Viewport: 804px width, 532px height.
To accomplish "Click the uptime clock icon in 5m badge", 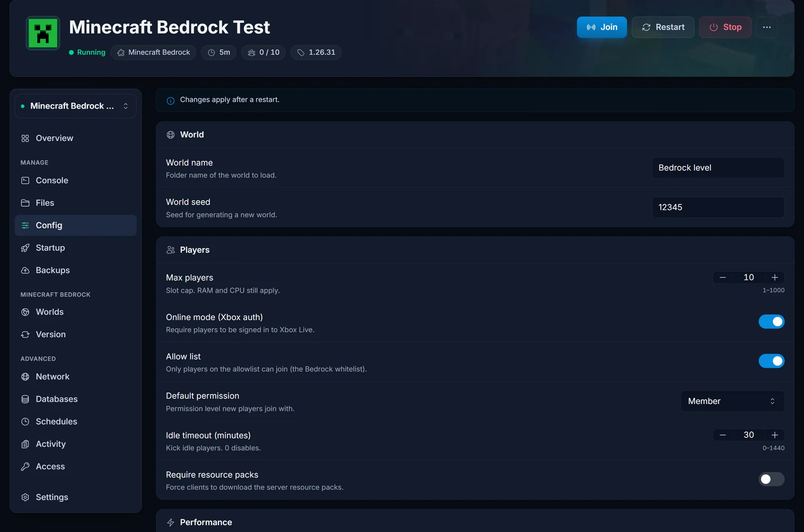I will point(212,53).
